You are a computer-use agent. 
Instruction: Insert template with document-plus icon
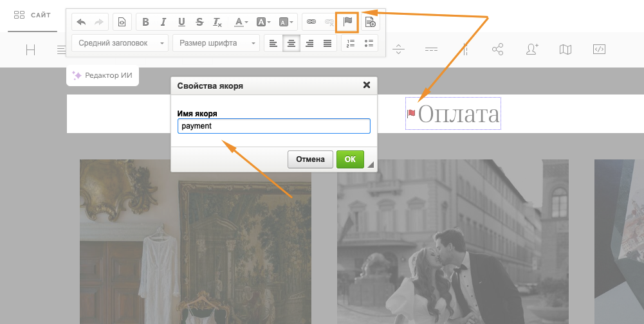pos(371,22)
